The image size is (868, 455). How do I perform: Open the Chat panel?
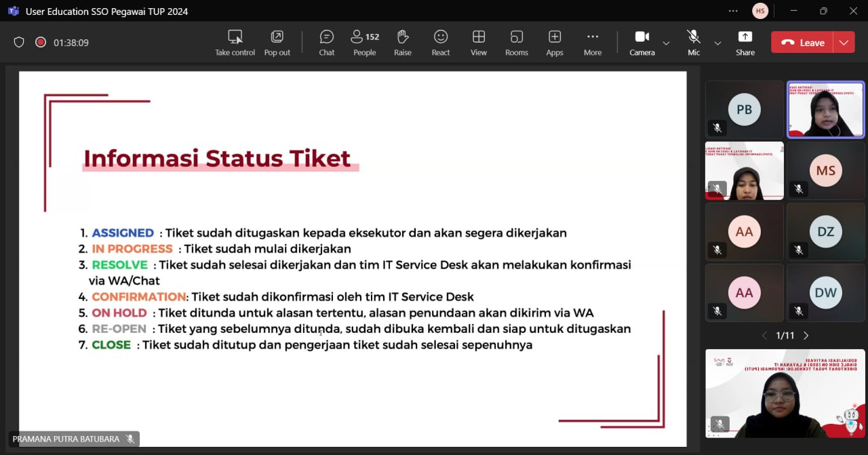[x=327, y=42]
